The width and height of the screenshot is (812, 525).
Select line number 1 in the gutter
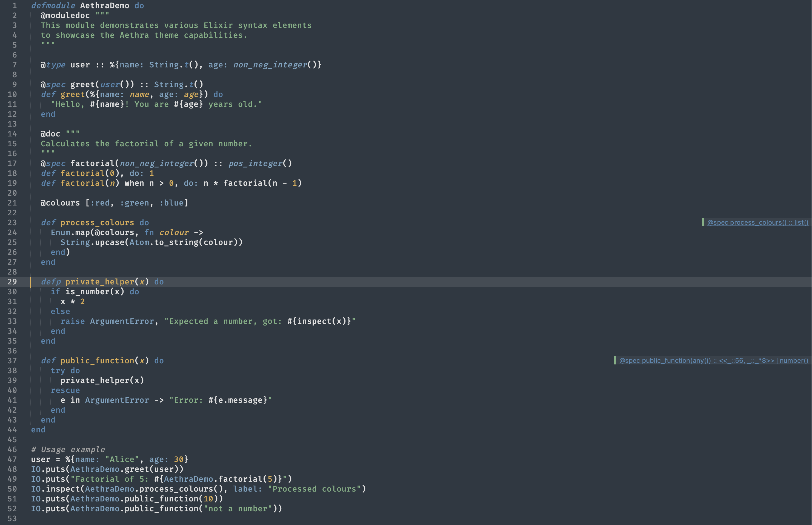coord(14,5)
